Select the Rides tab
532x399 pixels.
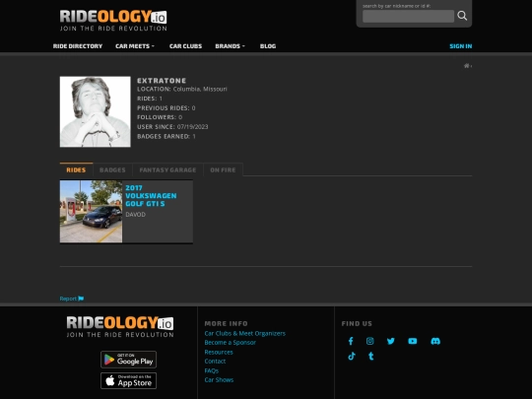pyautogui.click(x=76, y=169)
